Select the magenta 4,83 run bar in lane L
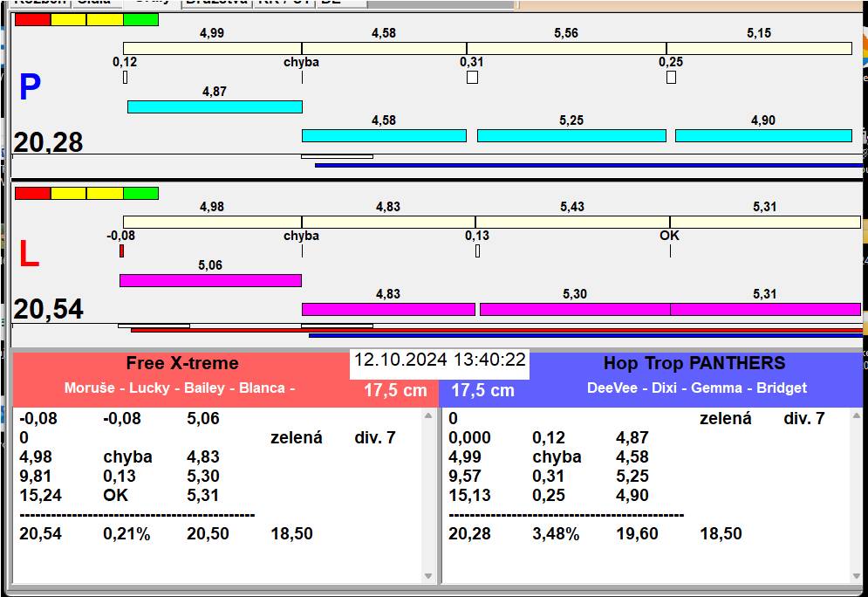This screenshot has width=868, height=597. tap(388, 309)
